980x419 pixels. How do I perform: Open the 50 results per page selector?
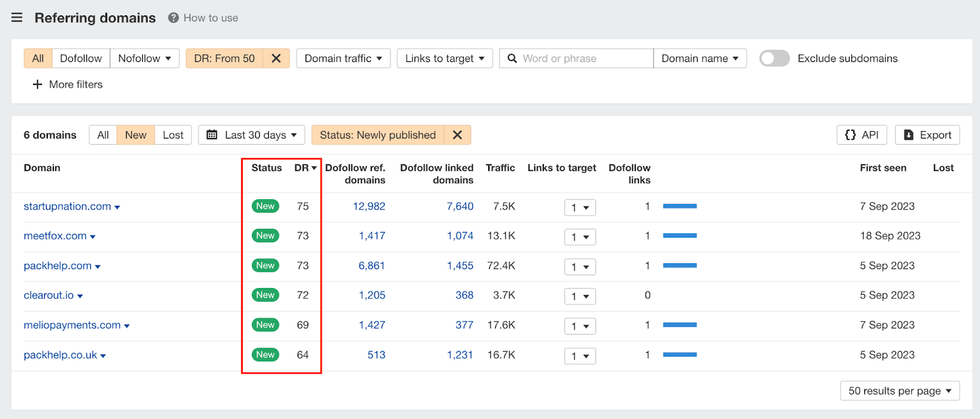900,391
